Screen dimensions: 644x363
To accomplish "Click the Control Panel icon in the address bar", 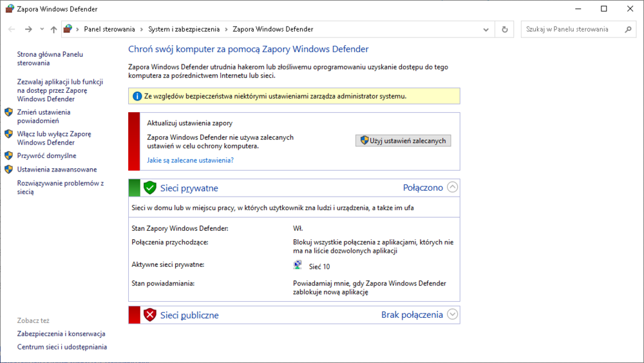I will pyautogui.click(x=68, y=29).
